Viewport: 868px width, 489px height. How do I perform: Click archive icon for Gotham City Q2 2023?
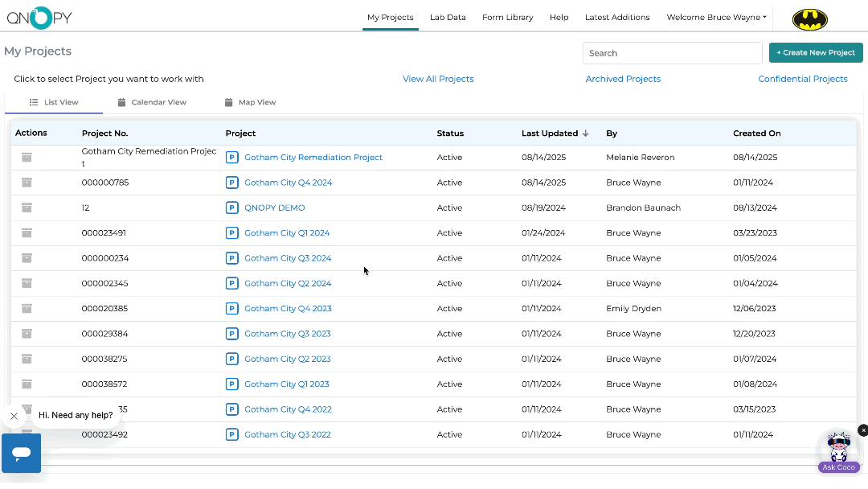(27, 359)
